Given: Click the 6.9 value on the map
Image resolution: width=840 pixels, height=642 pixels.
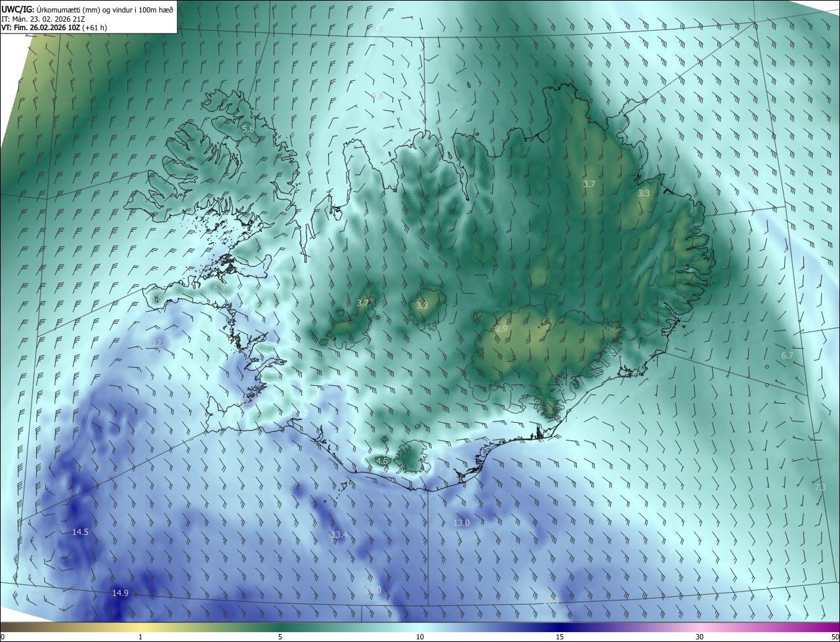Looking at the screenshot, I should [219, 288].
